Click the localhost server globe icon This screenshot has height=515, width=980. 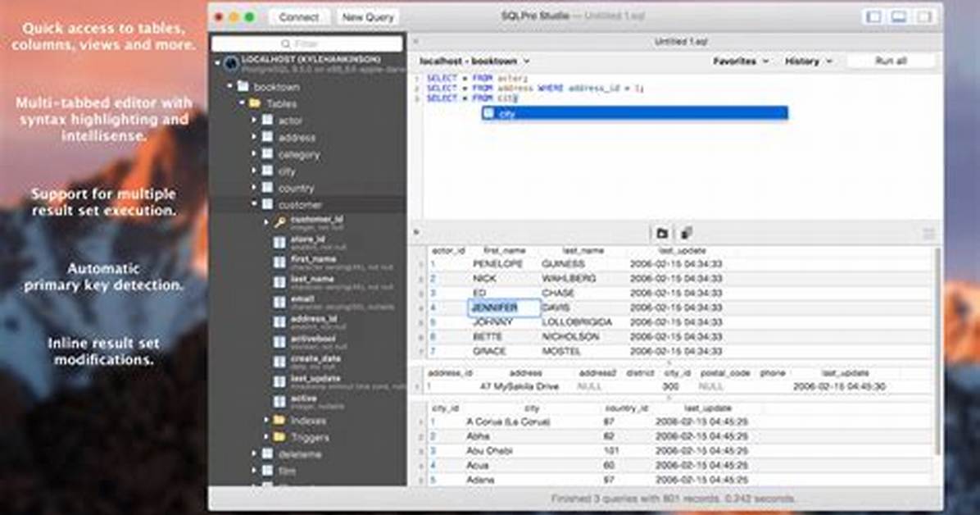pyautogui.click(x=231, y=63)
